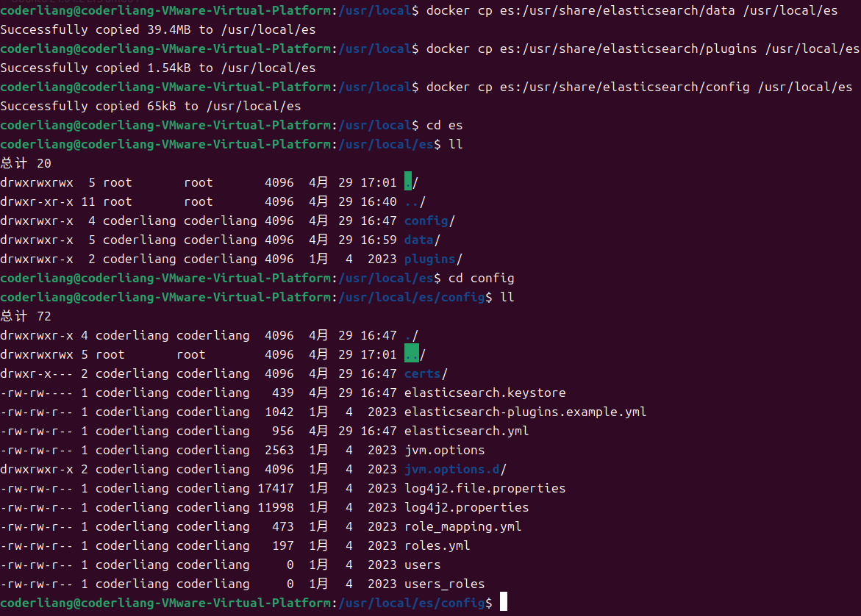Select the size value '956' of elasticsearch.yml
This screenshot has width=861, height=616.
[x=283, y=431]
